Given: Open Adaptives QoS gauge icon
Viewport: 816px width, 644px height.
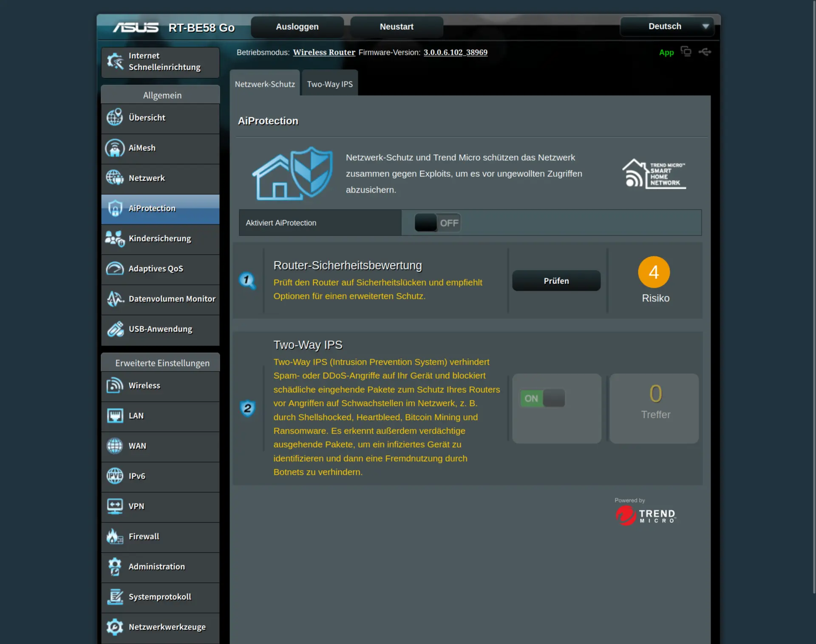Looking at the screenshot, I should tap(115, 269).
